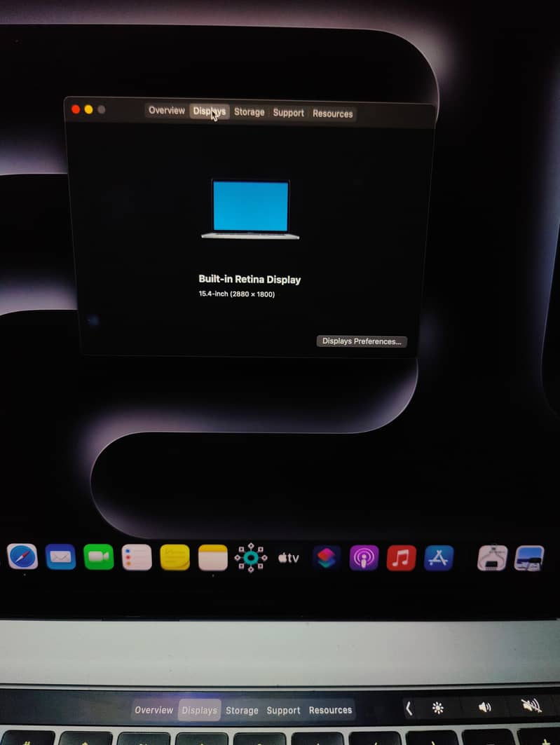Open the Shortcuts app icon
This screenshot has width=560, height=745.
click(x=327, y=558)
